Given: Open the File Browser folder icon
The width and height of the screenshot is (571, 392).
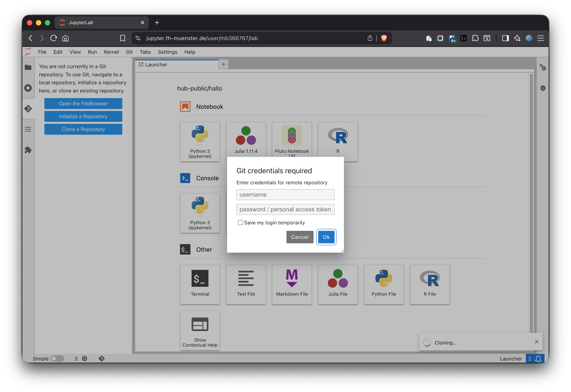Looking at the screenshot, I should click(28, 67).
